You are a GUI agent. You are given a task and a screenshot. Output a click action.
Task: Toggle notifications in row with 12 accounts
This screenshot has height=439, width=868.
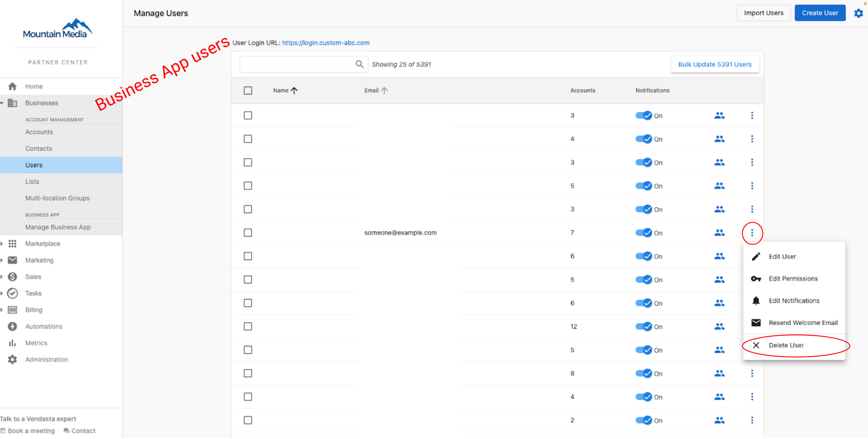[643, 326]
